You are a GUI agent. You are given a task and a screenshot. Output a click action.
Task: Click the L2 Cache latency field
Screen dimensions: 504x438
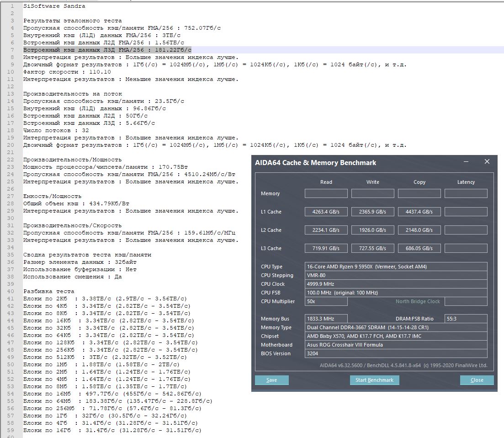pyautogui.click(x=466, y=230)
